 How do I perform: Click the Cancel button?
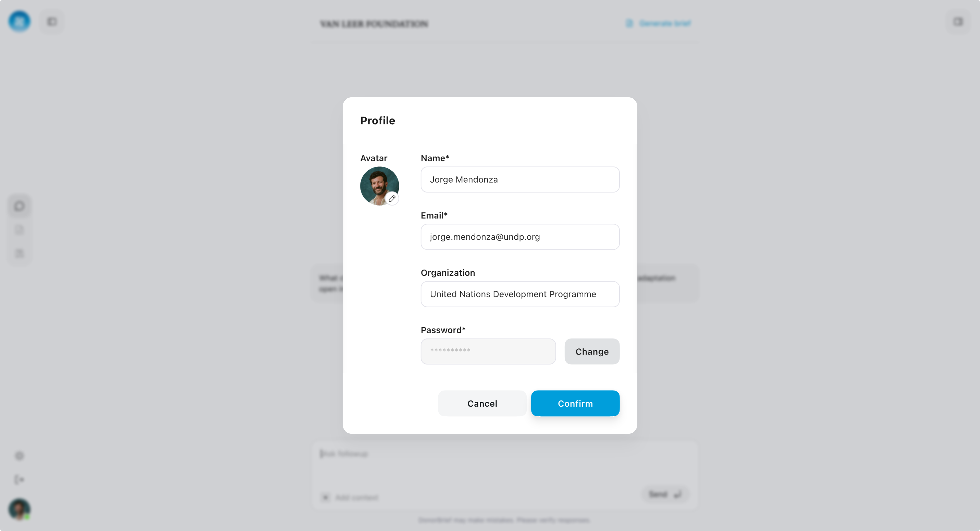point(482,403)
